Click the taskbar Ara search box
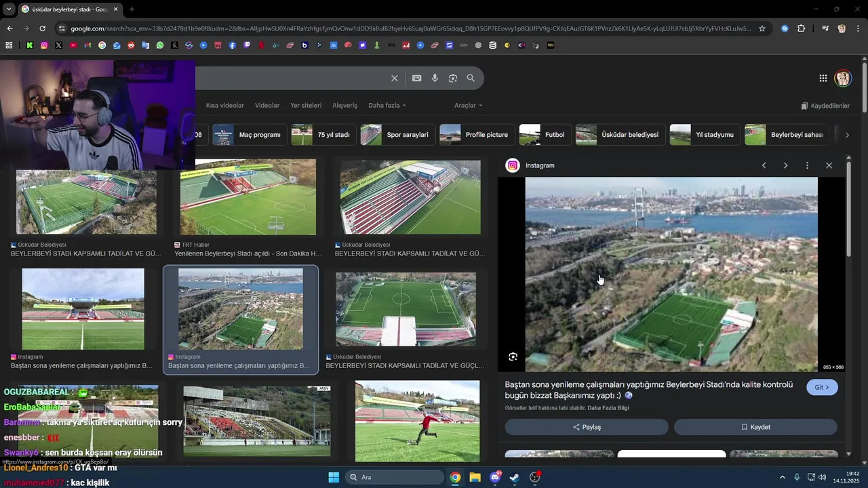 pyautogui.click(x=395, y=477)
